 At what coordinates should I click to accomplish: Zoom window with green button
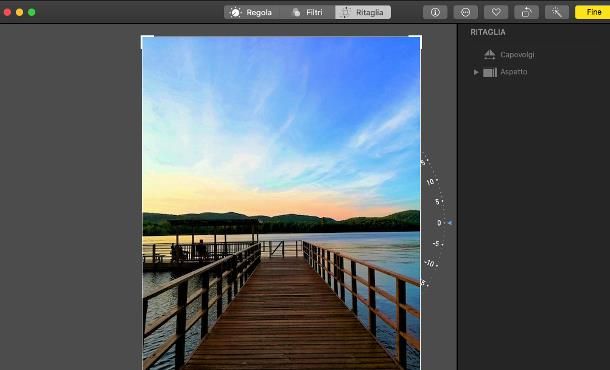pos(32,12)
